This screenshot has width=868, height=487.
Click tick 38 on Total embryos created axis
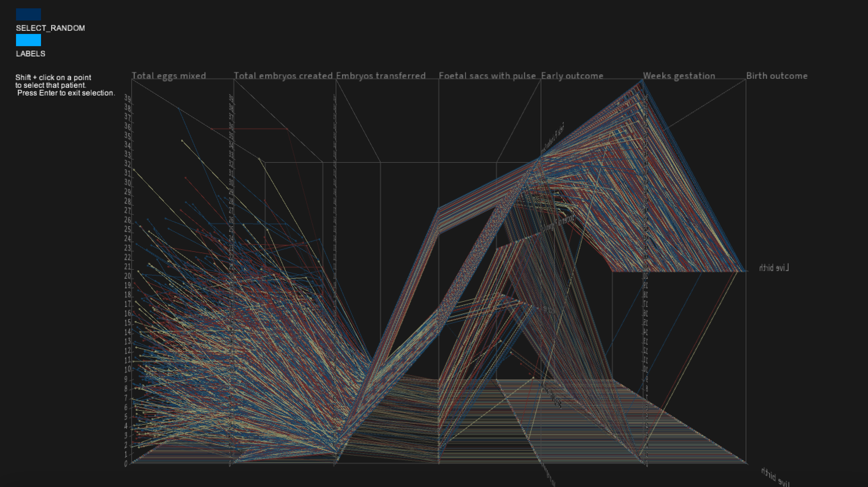232,108
